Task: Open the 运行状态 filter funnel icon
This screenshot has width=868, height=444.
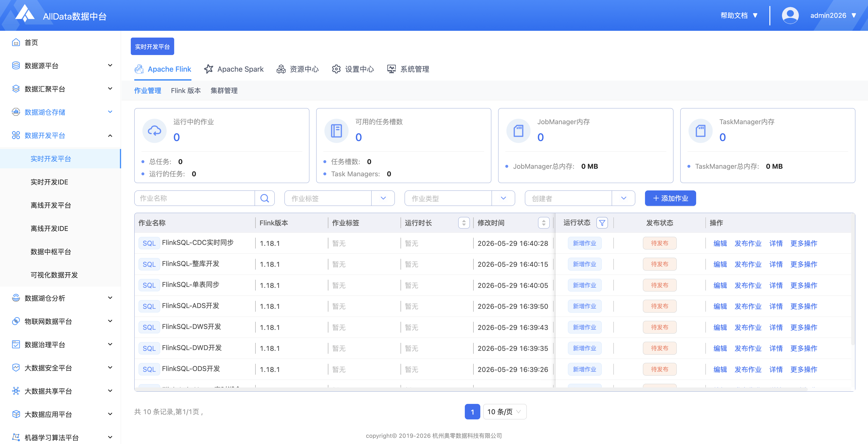Action: point(602,223)
